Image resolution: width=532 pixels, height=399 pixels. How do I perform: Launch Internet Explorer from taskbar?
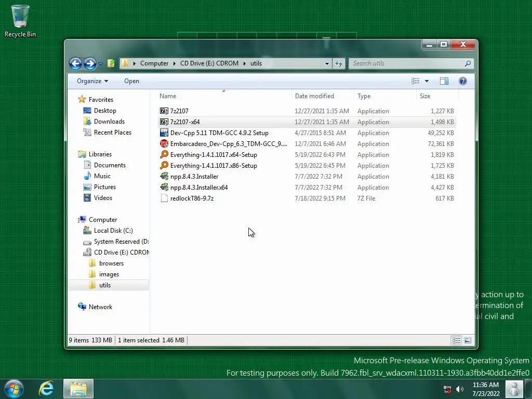click(46, 389)
